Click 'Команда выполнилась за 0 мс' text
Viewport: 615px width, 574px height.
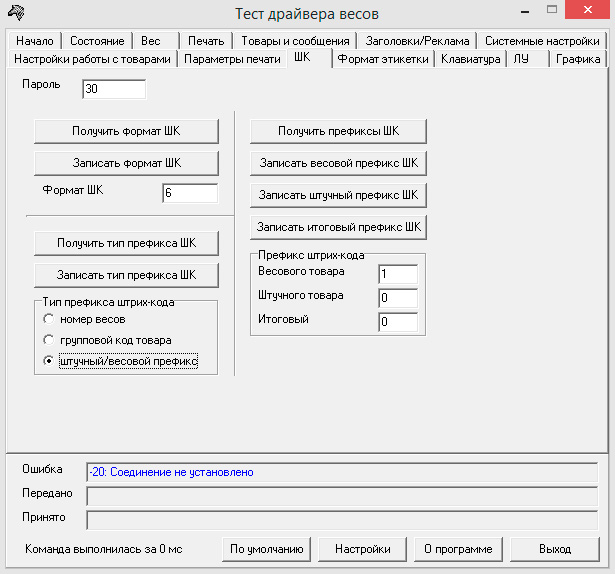(104, 549)
